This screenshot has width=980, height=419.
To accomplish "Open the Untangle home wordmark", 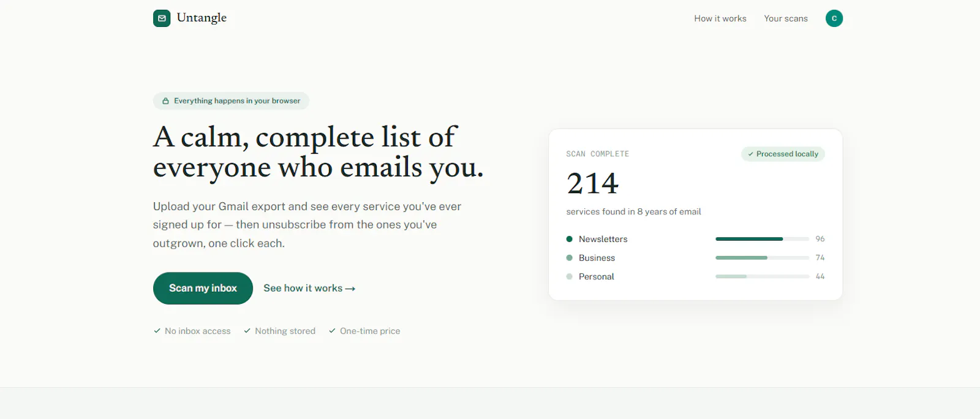I will click(202, 18).
